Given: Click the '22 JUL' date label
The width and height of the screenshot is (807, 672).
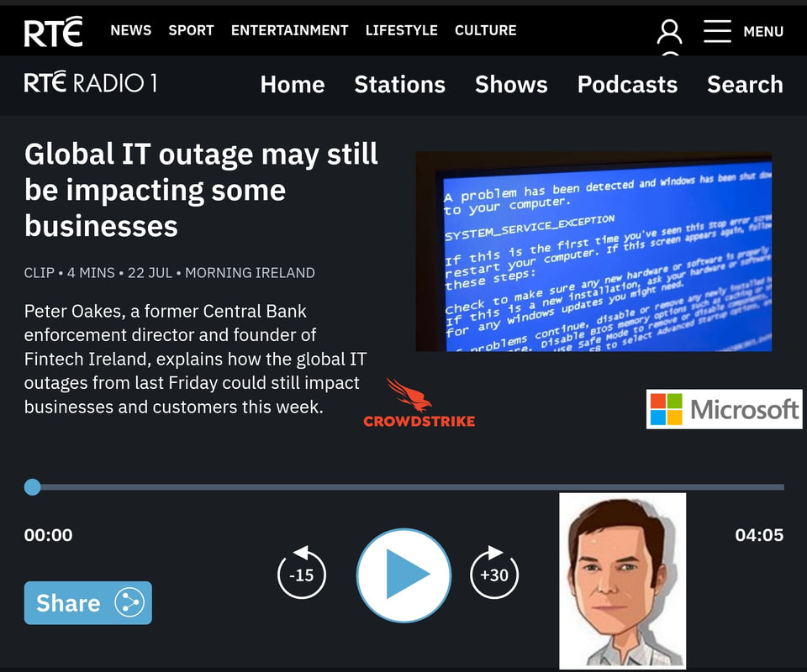Looking at the screenshot, I should point(150,272).
